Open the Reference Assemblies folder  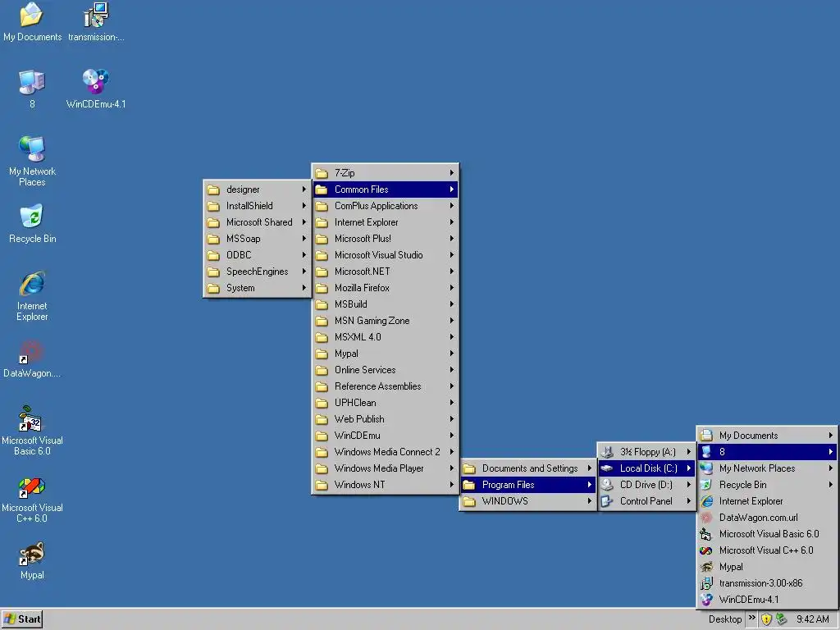(x=386, y=386)
